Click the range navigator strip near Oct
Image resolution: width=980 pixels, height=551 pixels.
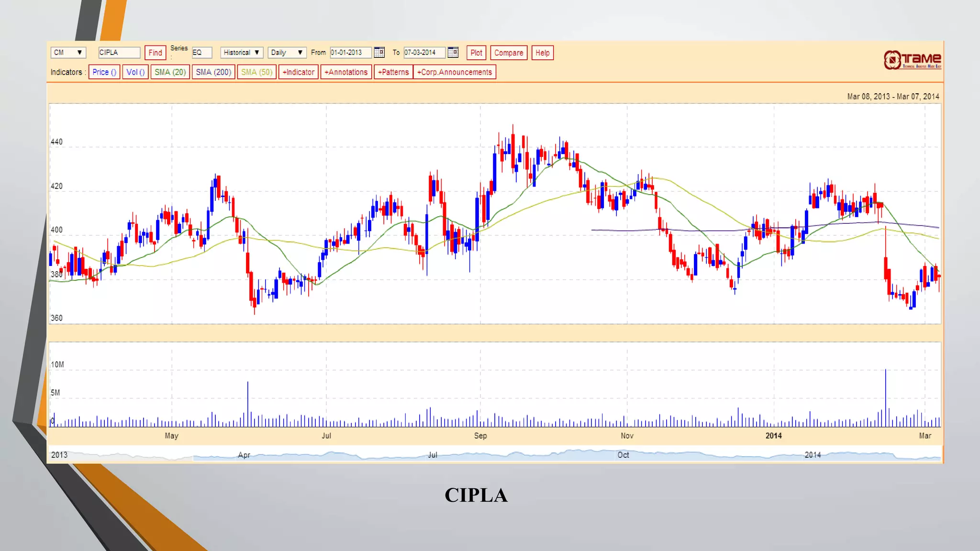[x=623, y=455]
